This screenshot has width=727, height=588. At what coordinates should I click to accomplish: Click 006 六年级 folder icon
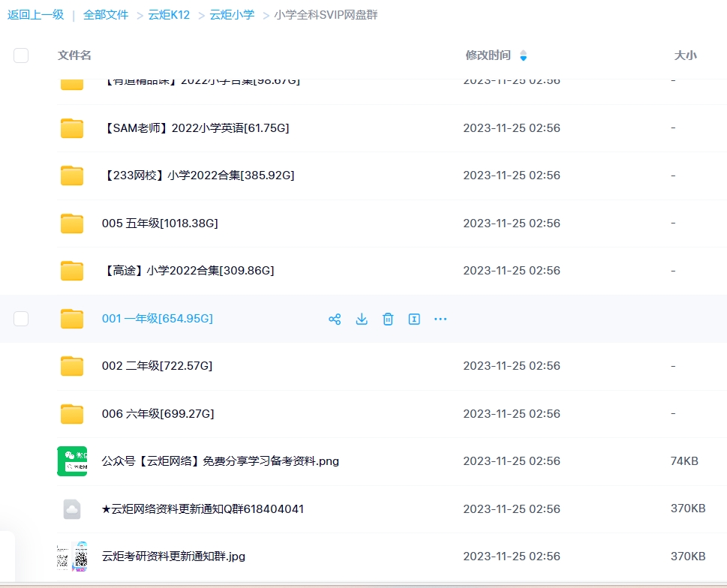pos(72,414)
